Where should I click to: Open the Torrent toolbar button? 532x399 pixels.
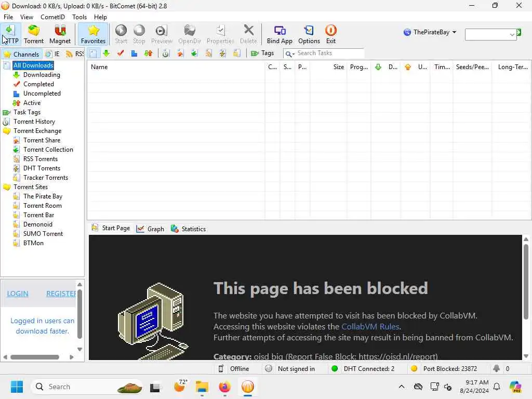[34, 34]
